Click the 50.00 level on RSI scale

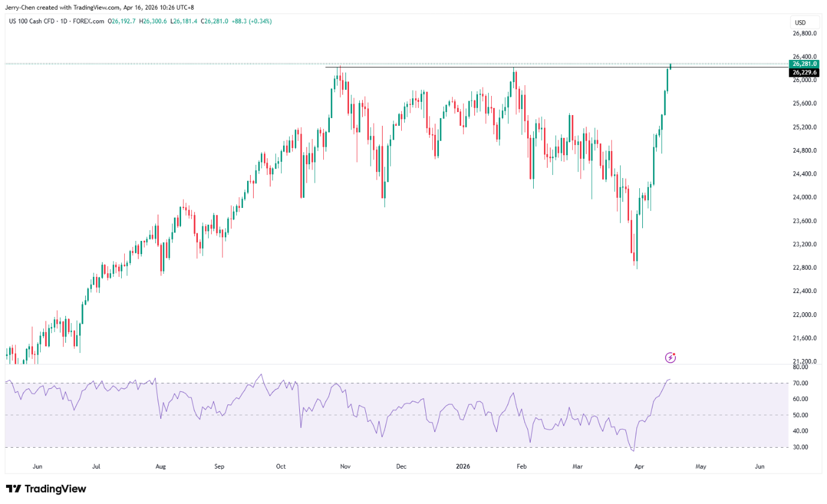click(x=799, y=415)
